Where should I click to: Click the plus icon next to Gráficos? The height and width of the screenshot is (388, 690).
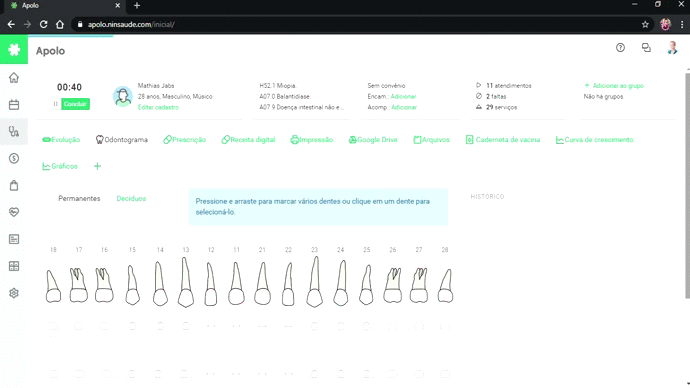tap(97, 166)
